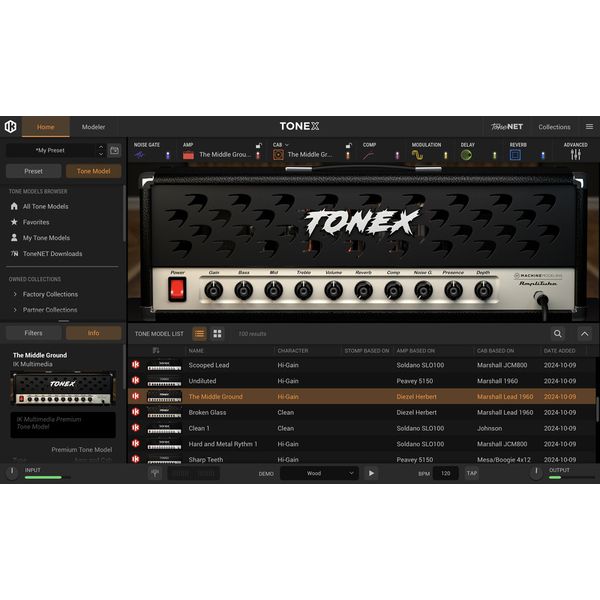Click the All Tone Models home icon

14,206
